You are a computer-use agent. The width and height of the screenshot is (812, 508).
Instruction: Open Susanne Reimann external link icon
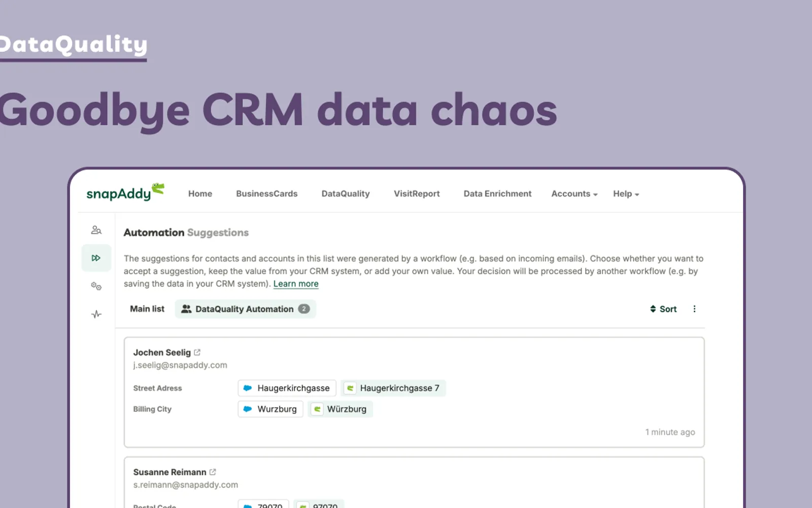(213, 472)
